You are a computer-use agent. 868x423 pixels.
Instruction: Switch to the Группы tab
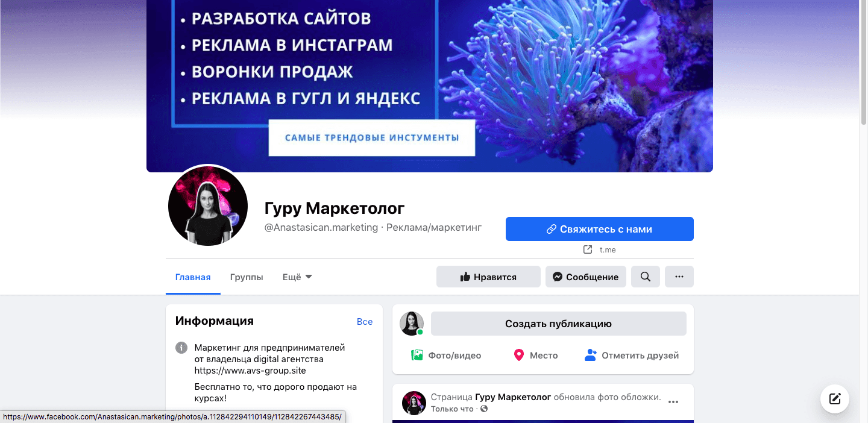click(x=247, y=277)
